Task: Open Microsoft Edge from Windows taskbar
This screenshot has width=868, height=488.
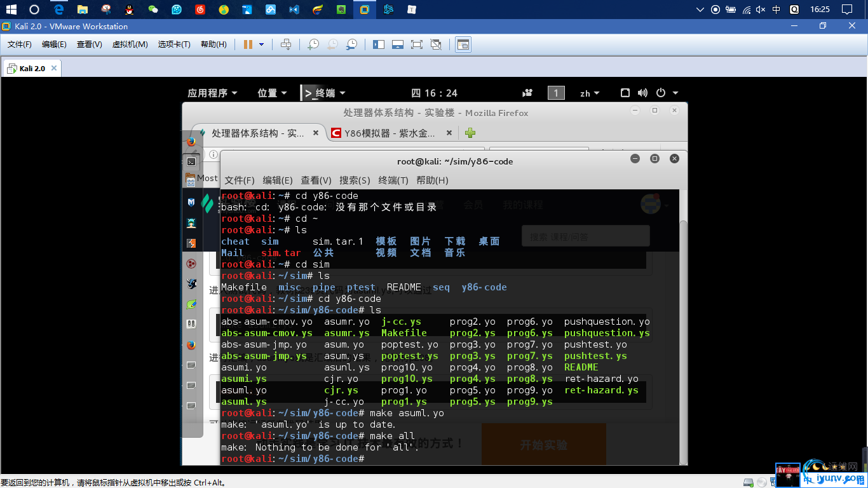Action: coord(58,10)
